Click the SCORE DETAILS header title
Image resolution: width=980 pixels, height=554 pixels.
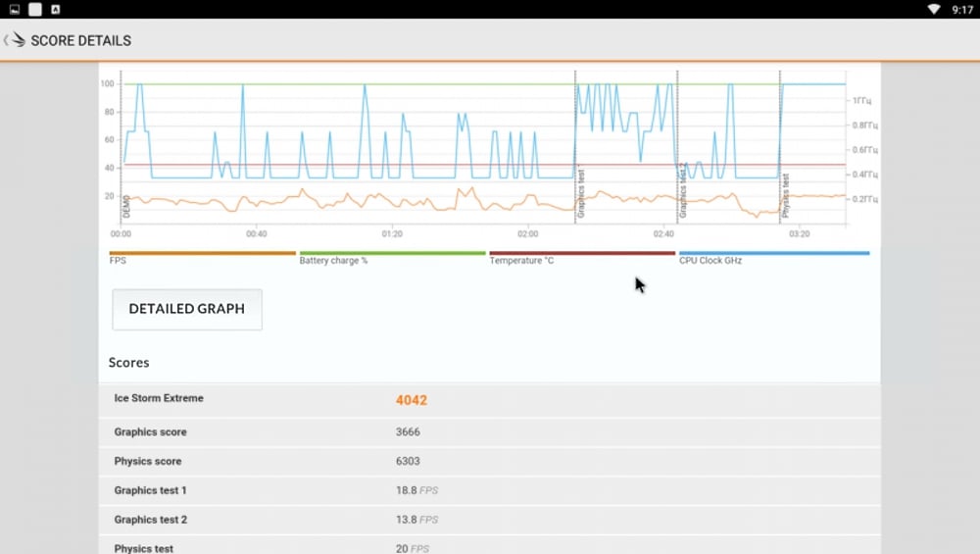click(x=80, y=41)
